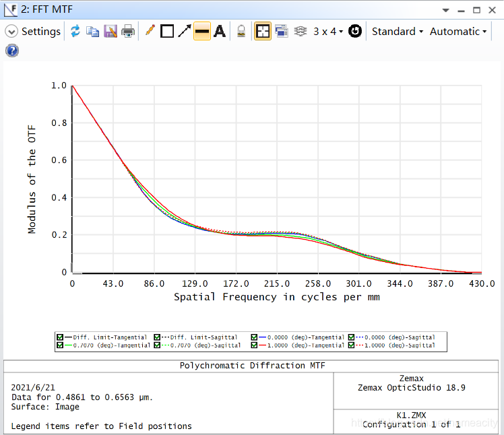
Task: Select the text annotation A tool
Action: pos(220,32)
